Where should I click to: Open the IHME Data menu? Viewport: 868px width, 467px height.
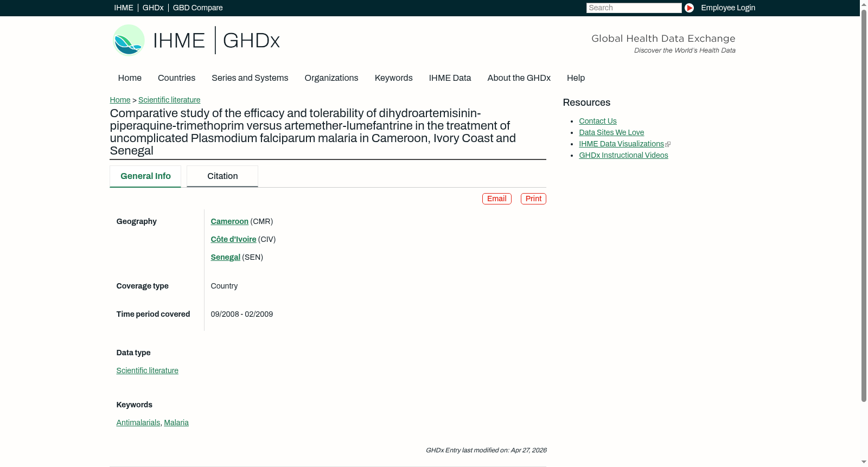tap(450, 78)
